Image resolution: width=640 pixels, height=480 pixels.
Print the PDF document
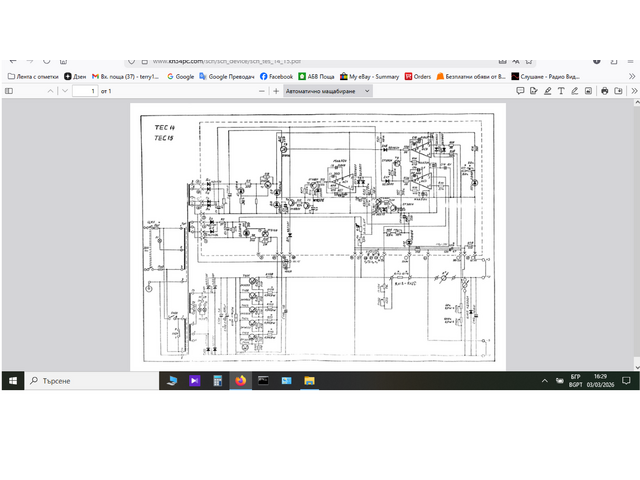[x=604, y=91]
